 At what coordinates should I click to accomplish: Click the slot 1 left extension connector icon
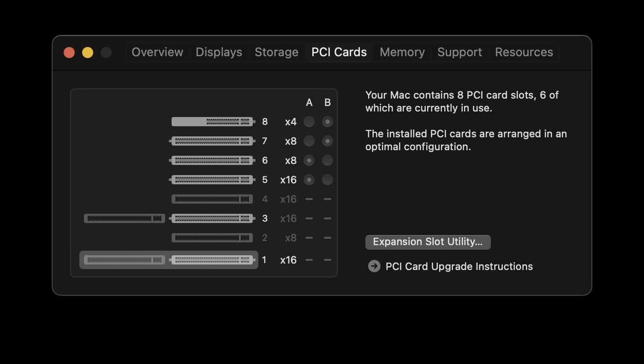click(x=125, y=260)
